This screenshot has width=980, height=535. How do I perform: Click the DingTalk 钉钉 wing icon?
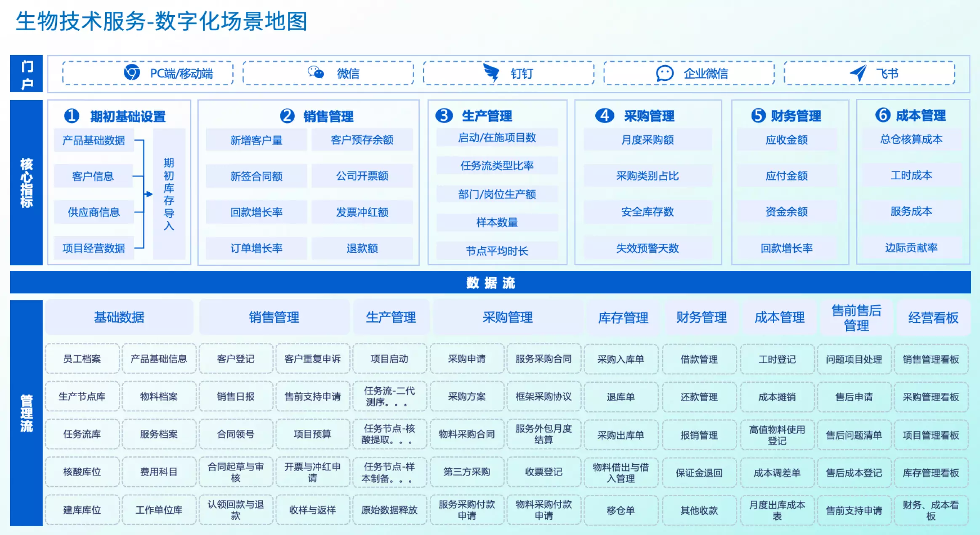pyautogui.click(x=491, y=73)
